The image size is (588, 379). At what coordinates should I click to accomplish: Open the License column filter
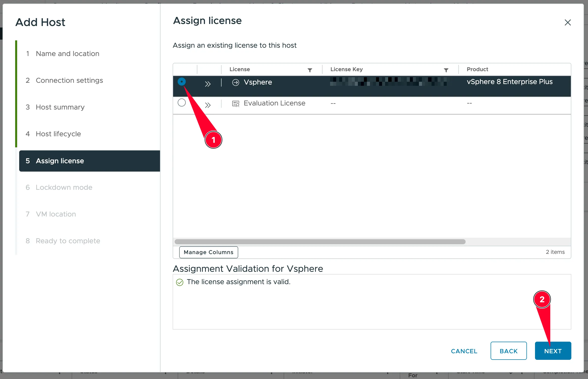tap(310, 70)
